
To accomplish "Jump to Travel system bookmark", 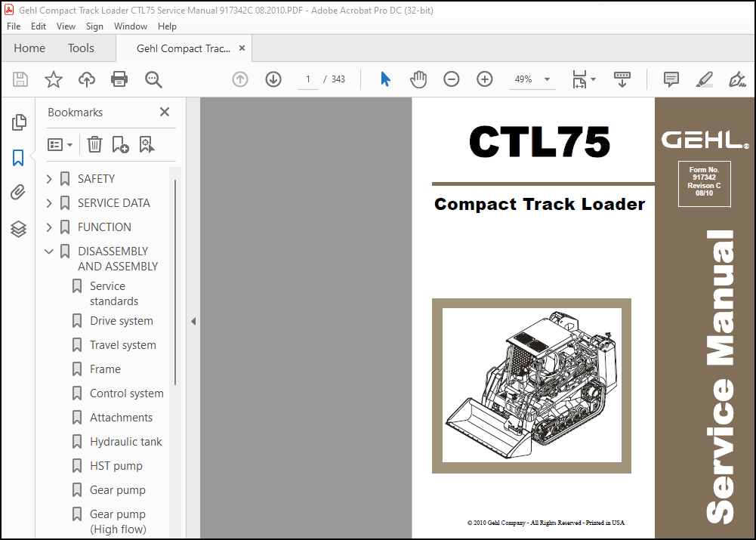I will click(122, 345).
